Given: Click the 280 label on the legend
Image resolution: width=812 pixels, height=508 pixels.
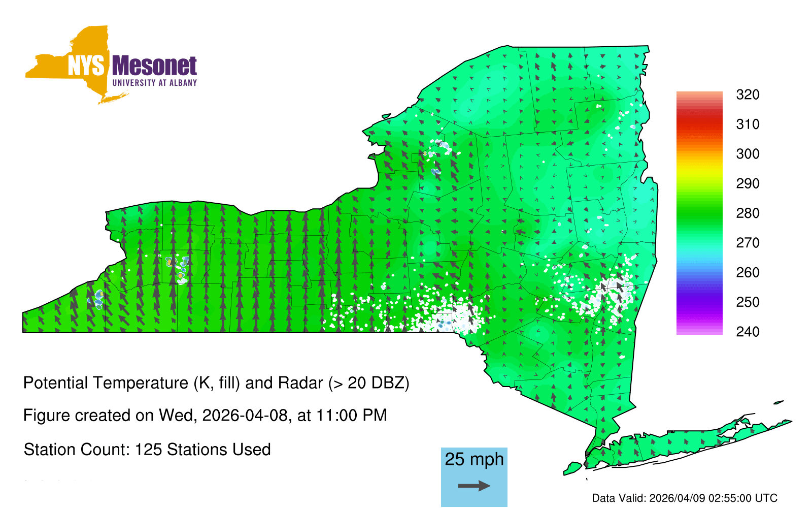Looking at the screenshot, I should click(748, 213).
